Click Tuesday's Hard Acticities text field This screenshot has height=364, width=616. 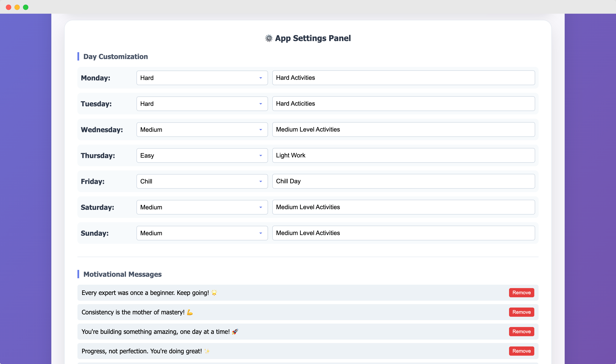point(403,104)
